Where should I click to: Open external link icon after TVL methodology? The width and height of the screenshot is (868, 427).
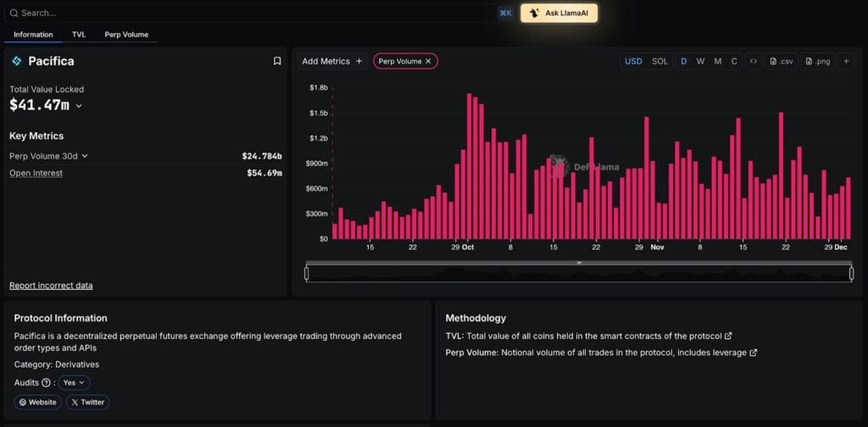(x=729, y=335)
